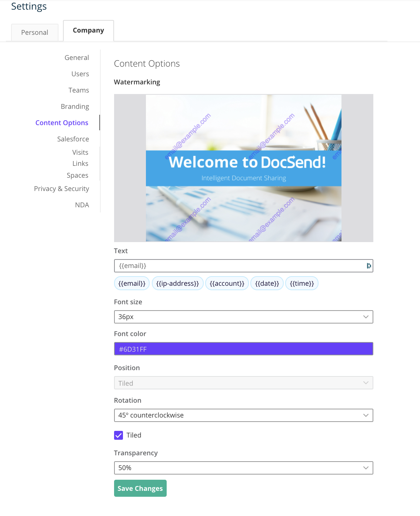Insert the {{date}} tag chip
420x516 pixels.
(267, 284)
